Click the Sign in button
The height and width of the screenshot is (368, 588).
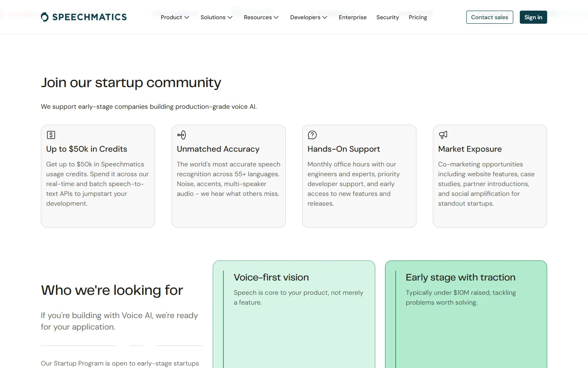pos(533,17)
